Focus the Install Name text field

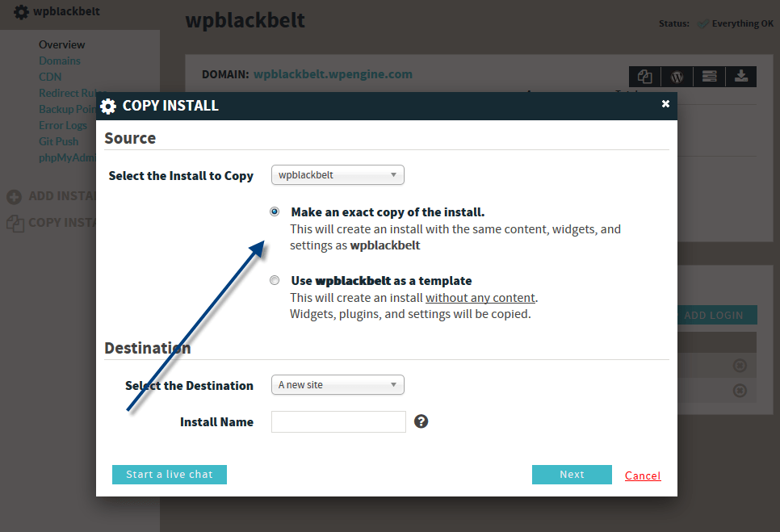(x=339, y=421)
